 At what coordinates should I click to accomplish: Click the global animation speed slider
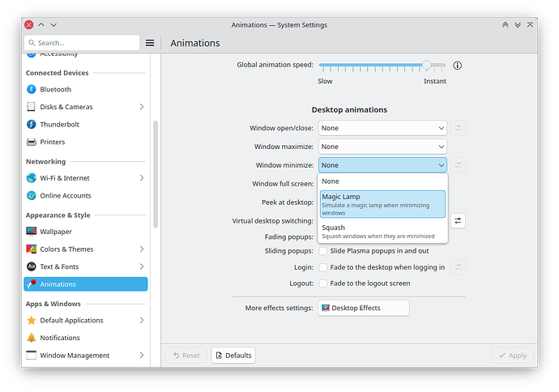click(382, 65)
